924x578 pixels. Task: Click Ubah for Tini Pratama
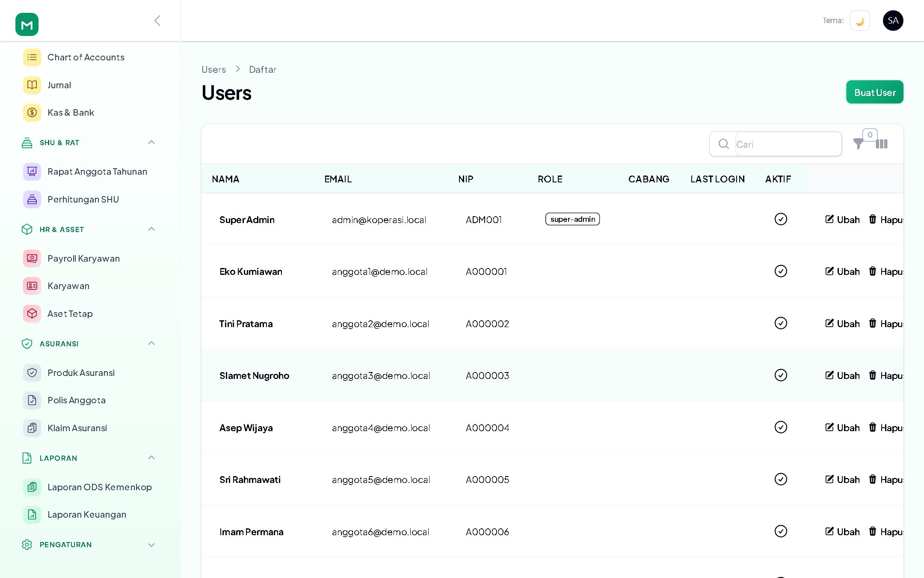click(x=842, y=324)
